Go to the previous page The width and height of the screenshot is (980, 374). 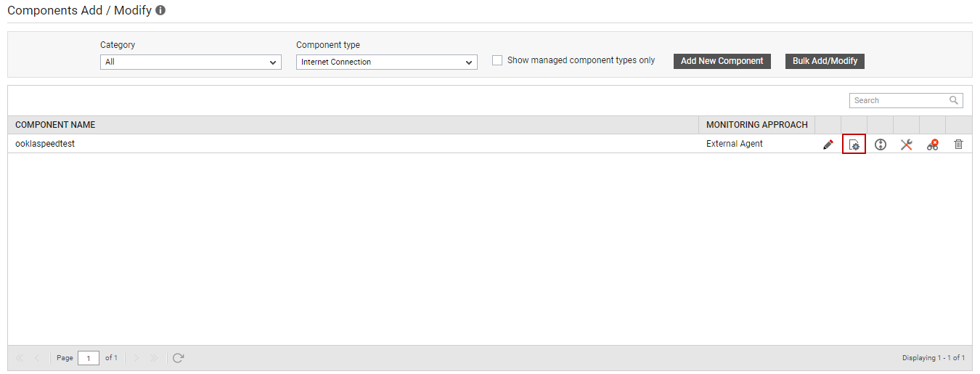[37, 358]
